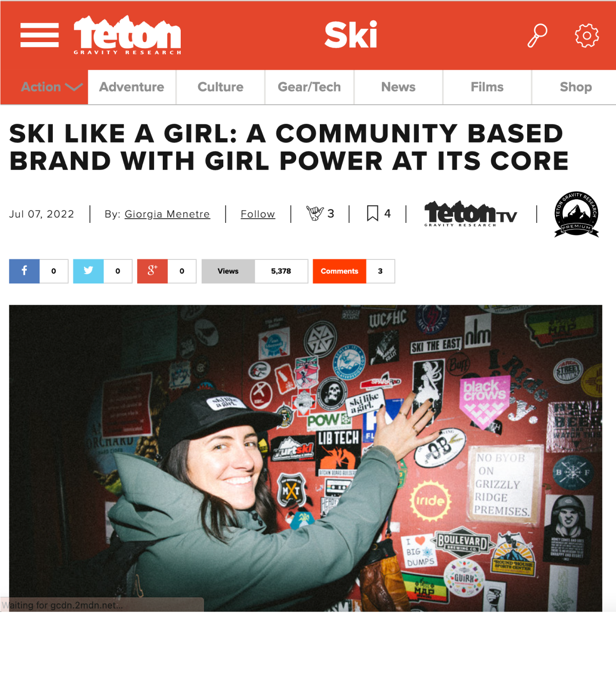616x681 pixels.
Task: Go to the Films tab
Action: coord(487,87)
